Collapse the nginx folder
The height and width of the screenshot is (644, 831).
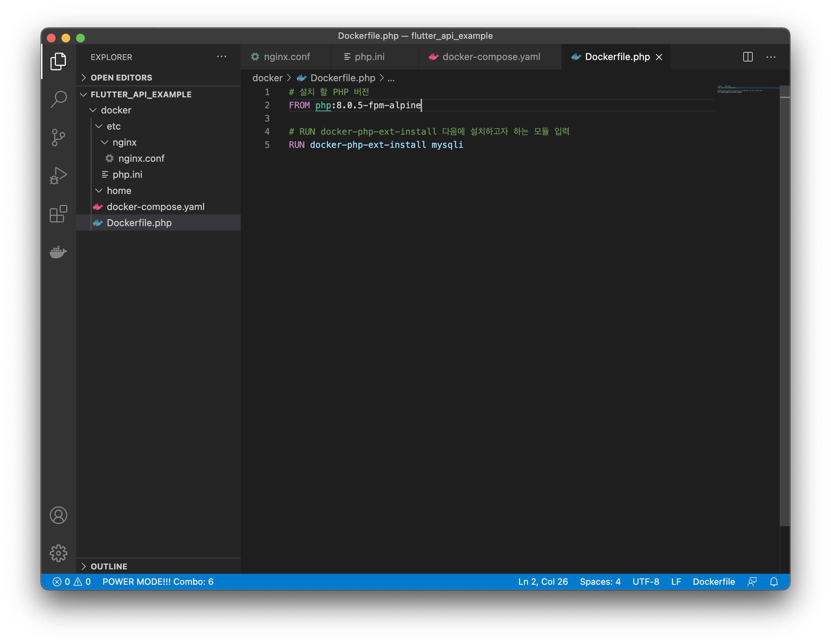(x=124, y=142)
